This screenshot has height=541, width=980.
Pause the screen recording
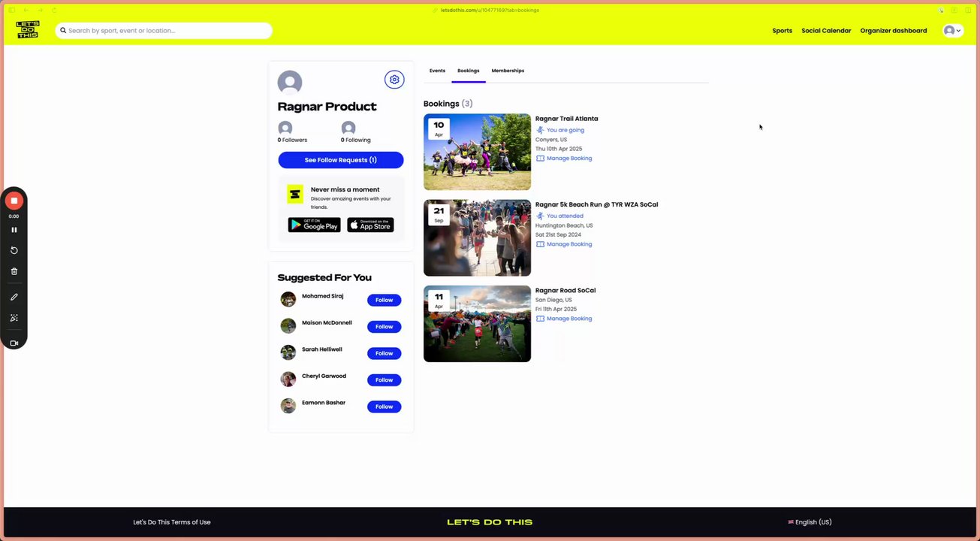pyautogui.click(x=14, y=230)
